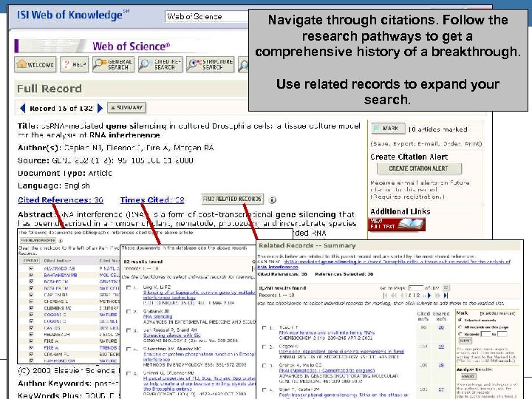Open RNAi (Nematodes: Caenorhabditis elegans) link
The height and width of the screenshot is (399, 532).
[x=327, y=370]
